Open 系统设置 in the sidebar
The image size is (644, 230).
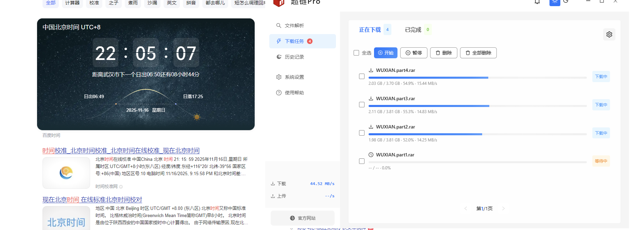tap(294, 77)
